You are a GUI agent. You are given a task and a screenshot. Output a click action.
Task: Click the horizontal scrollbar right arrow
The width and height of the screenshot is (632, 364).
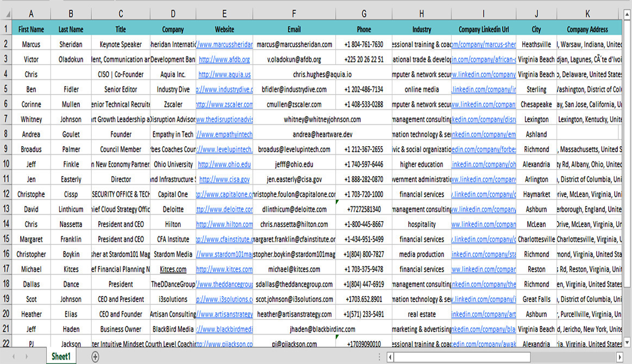point(620,357)
